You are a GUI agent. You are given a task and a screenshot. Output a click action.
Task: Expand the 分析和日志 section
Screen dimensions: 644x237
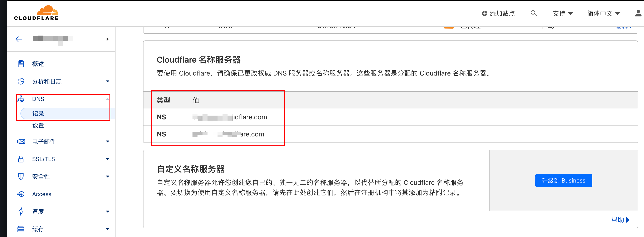(x=107, y=81)
